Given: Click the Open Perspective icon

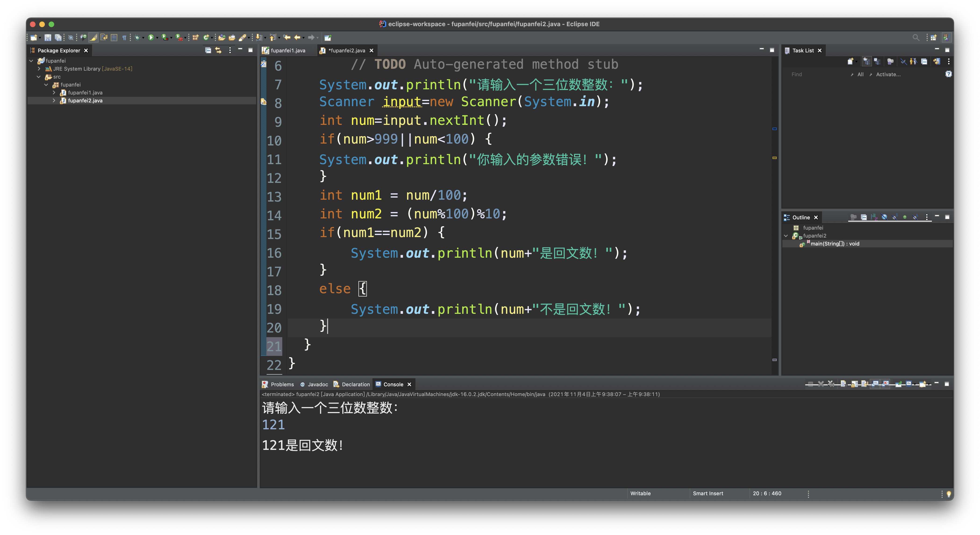Looking at the screenshot, I should click(x=934, y=37).
